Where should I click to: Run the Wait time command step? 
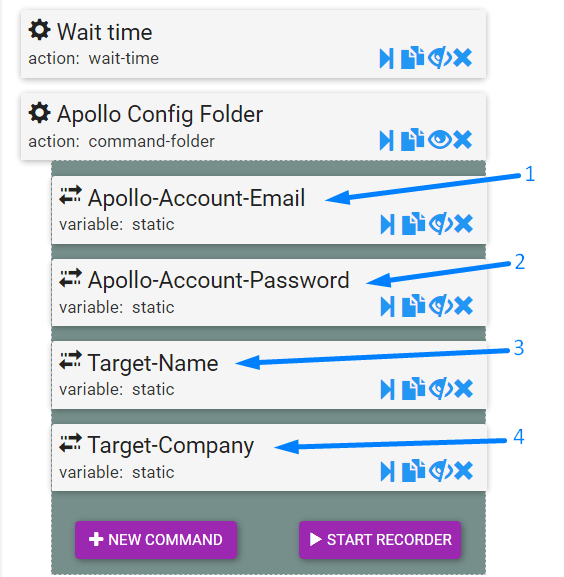click(386, 58)
